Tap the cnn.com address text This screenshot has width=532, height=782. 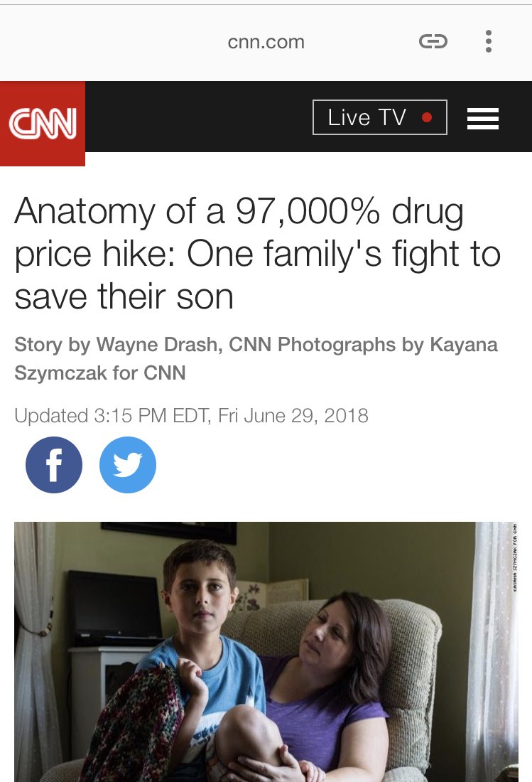pyautogui.click(x=266, y=42)
